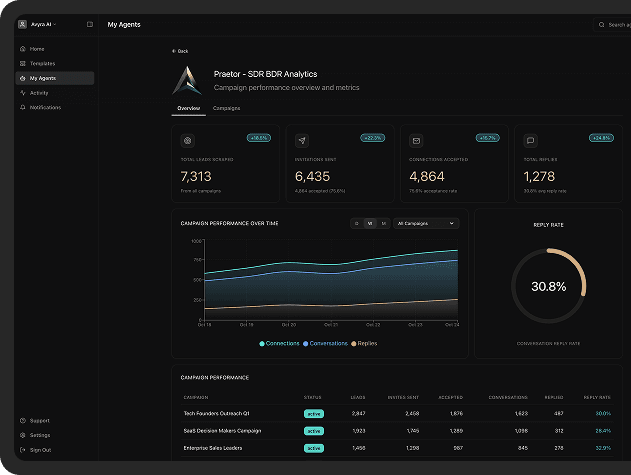Click the Home icon in sidebar
Image resolution: width=631 pixels, height=475 pixels.
tap(22, 49)
